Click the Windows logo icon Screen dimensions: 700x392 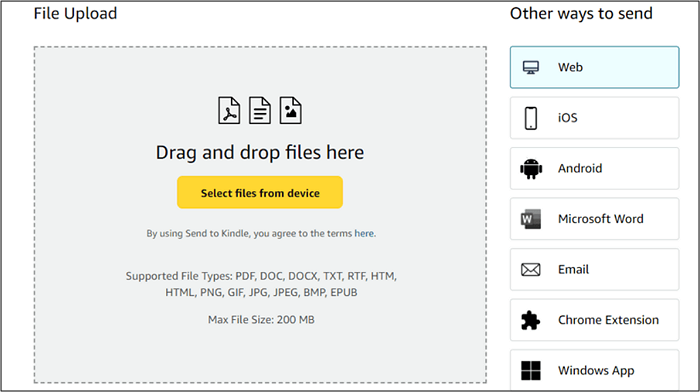tap(531, 371)
